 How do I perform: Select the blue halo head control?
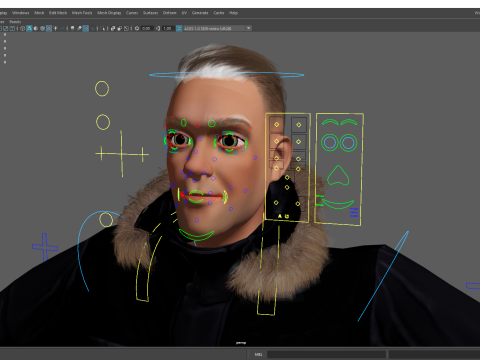click(x=227, y=75)
